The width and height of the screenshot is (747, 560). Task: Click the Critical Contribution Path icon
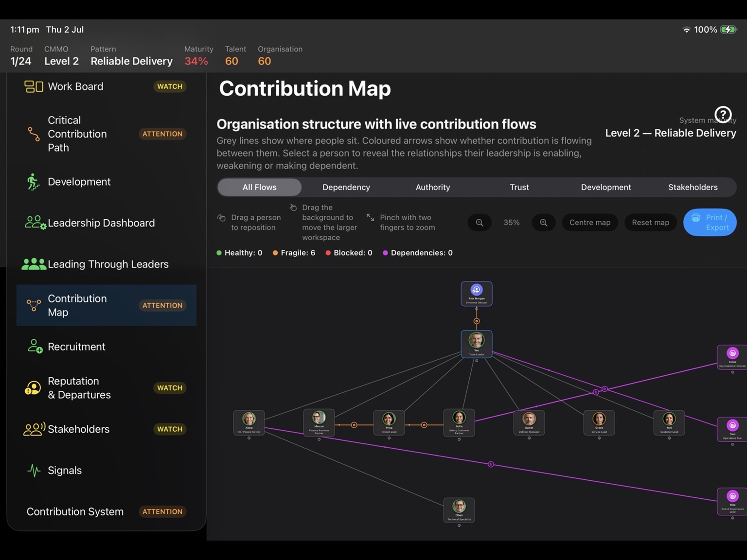[x=34, y=134]
